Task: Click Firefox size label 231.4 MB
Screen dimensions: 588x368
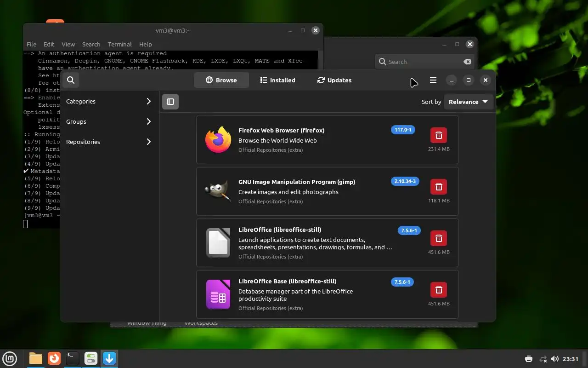Action: pyautogui.click(x=439, y=149)
